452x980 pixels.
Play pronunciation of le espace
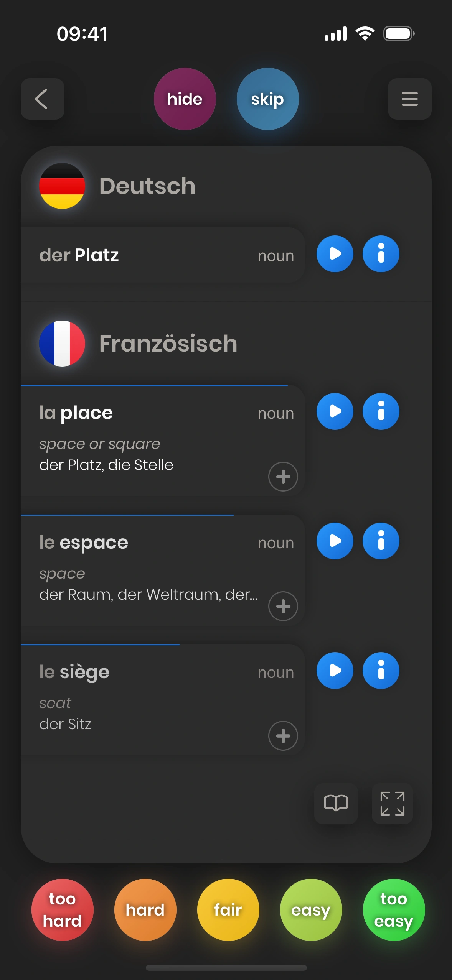pos(335,541)
